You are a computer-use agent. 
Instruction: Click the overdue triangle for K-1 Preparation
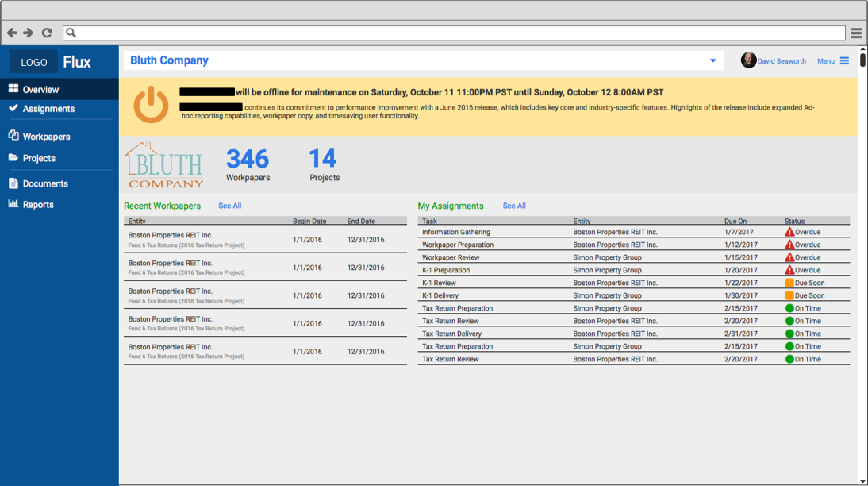(789, 271)
